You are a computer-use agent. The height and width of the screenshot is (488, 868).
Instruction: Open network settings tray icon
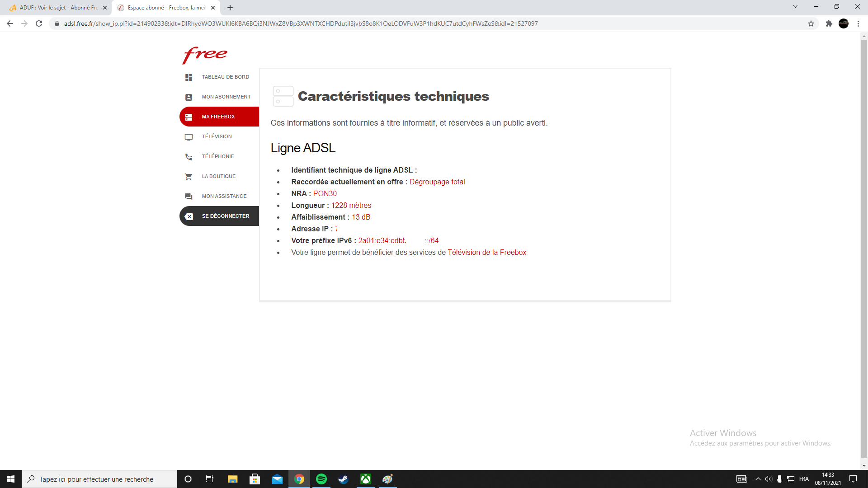pos(791,479)
